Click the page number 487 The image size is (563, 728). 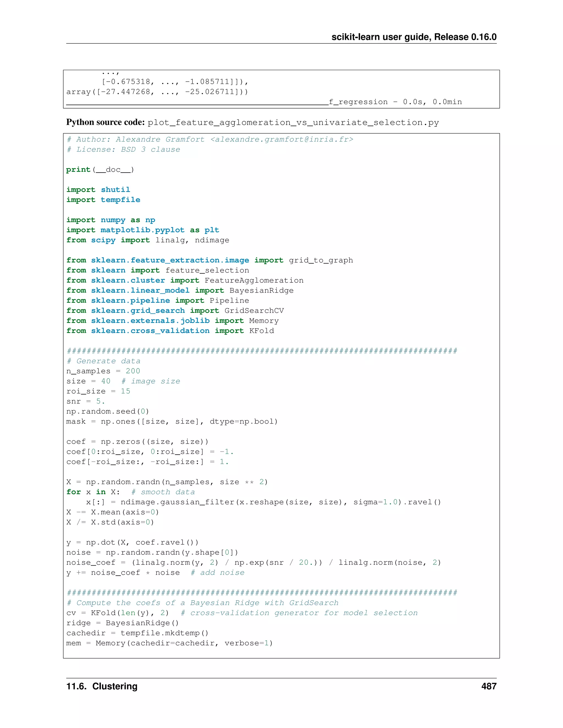pos(489,686)
